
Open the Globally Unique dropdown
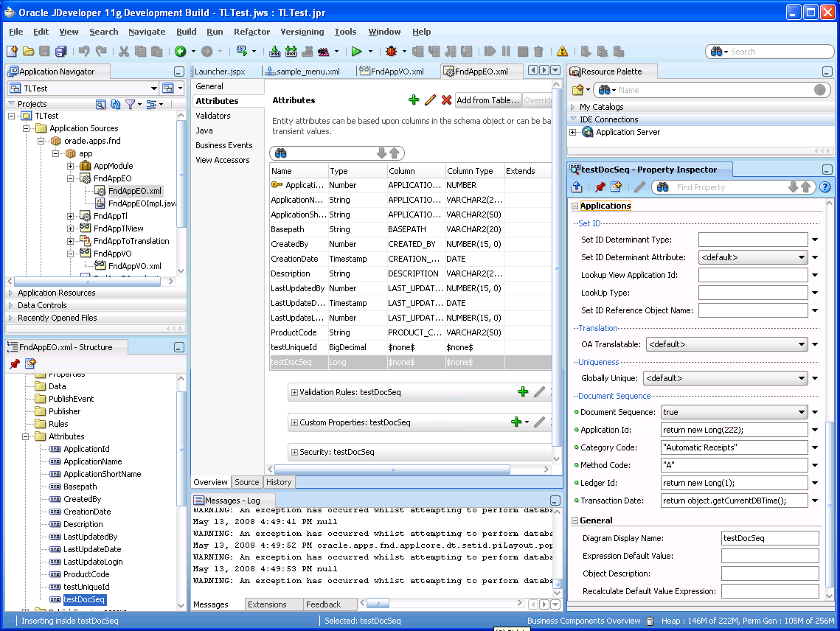802,378
